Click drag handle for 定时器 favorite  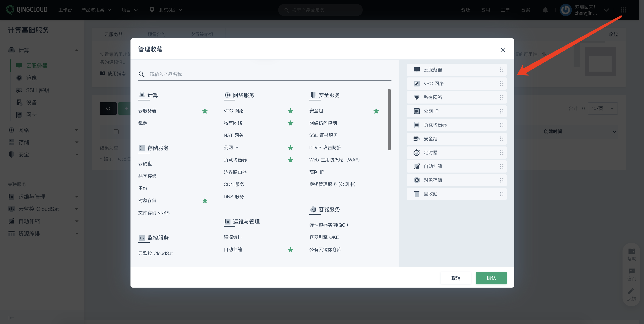tap(501, 153)
